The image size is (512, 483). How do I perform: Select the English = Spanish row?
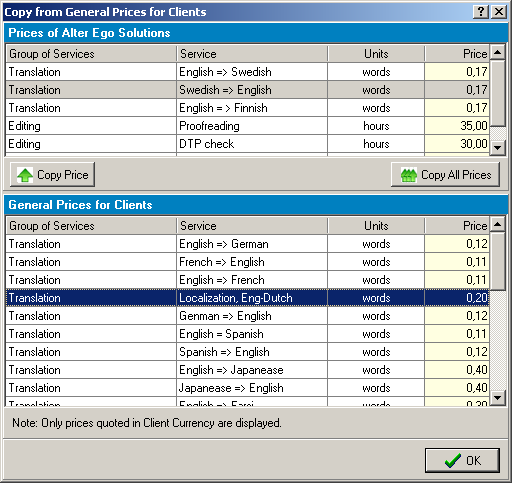[x=247, y=334]
